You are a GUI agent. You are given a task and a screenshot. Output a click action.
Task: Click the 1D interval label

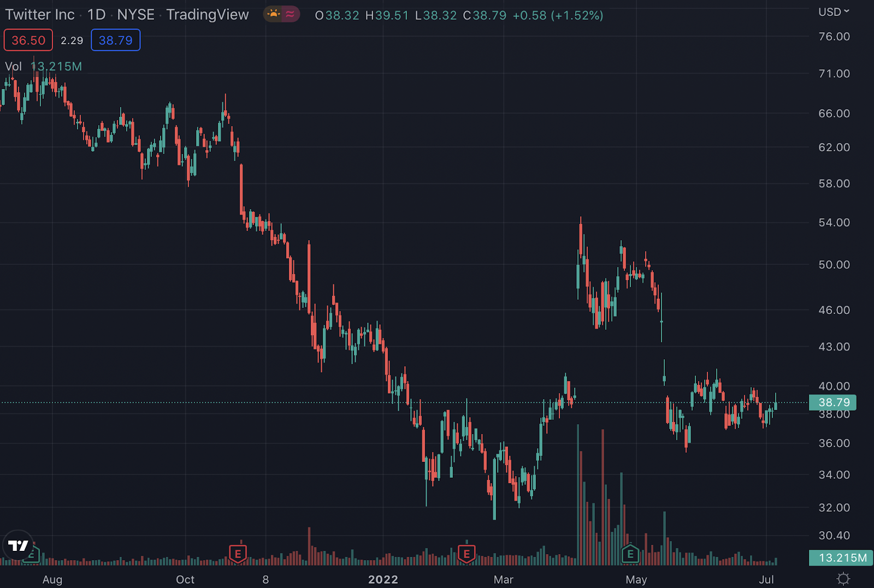point(97,15)
